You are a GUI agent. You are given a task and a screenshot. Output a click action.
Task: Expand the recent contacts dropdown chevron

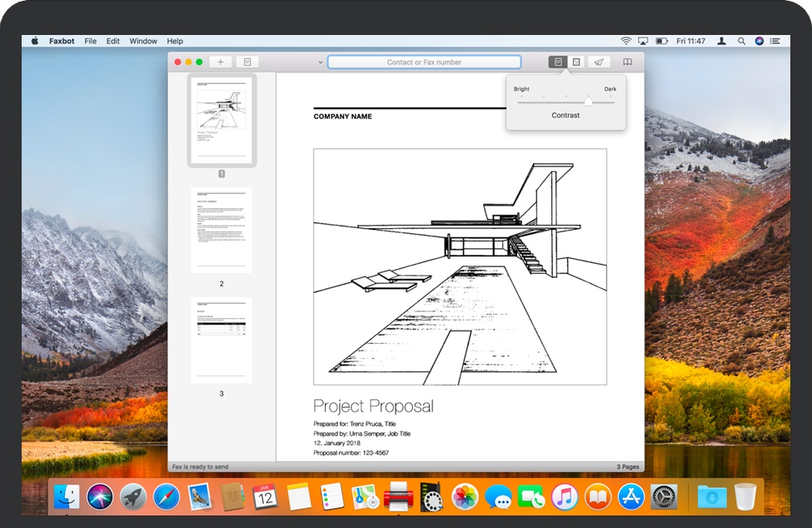[321, 62]
